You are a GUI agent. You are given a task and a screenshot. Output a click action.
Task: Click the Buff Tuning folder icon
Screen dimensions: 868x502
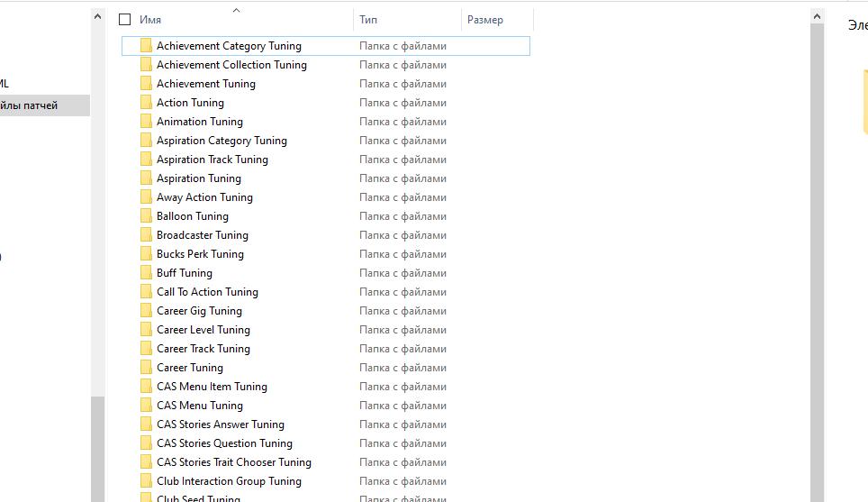click(x=146, y=273)
